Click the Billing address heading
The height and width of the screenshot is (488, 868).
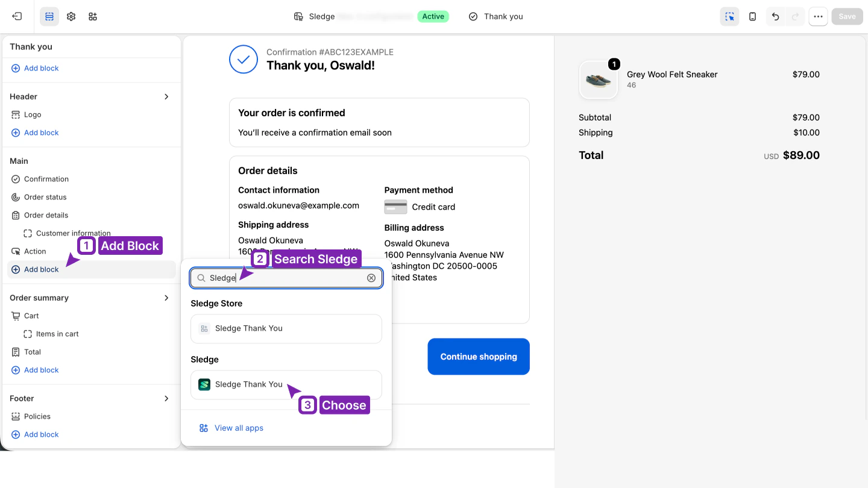click(x=414, y=228)
